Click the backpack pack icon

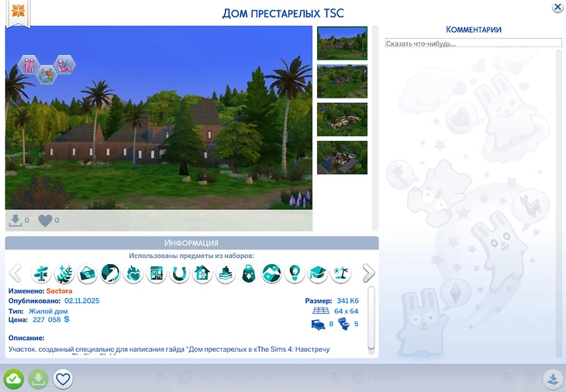tap(248, 273)
